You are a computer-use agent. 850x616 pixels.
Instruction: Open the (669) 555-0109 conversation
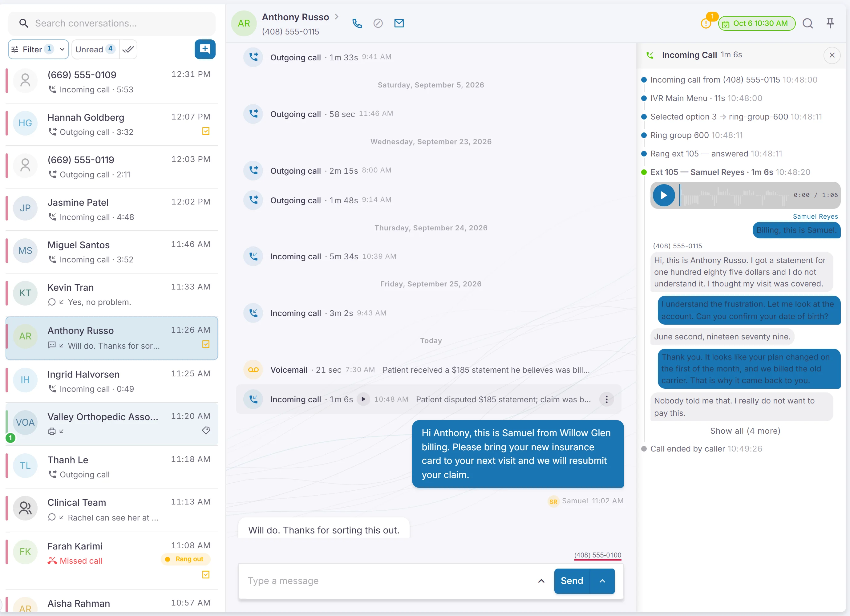[x=112, y=82]
